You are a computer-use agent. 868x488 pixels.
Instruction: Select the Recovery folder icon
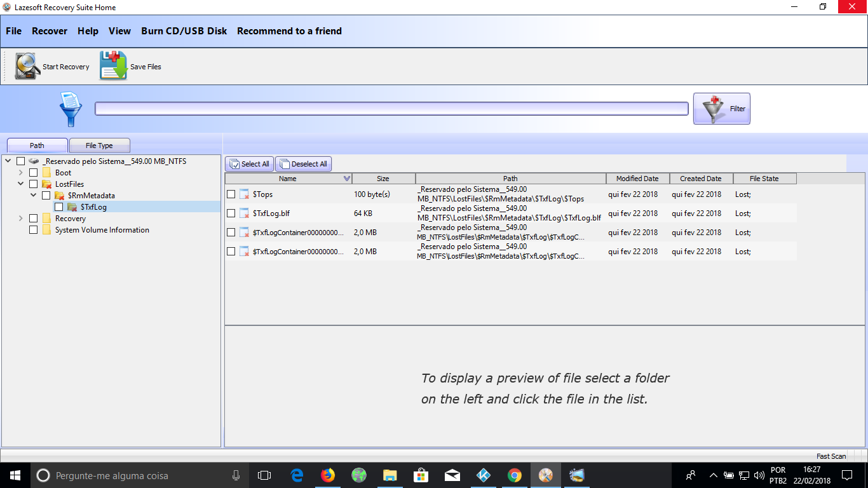[46, 219]
